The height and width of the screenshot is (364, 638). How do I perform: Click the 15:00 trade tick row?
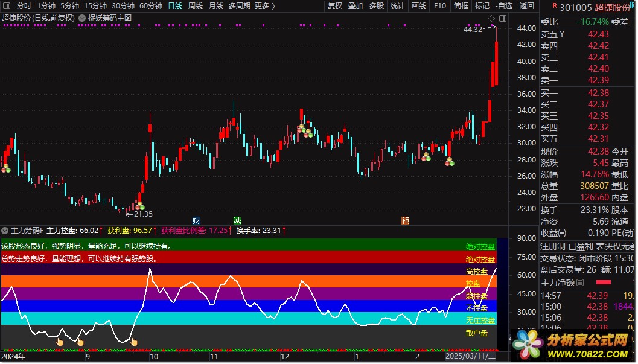click(x=587, y=307)
